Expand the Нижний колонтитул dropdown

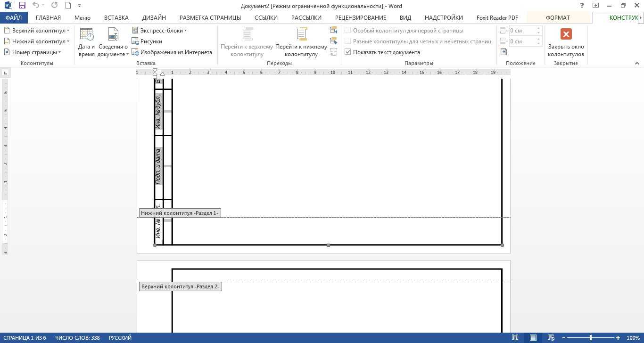pos(37,41)
